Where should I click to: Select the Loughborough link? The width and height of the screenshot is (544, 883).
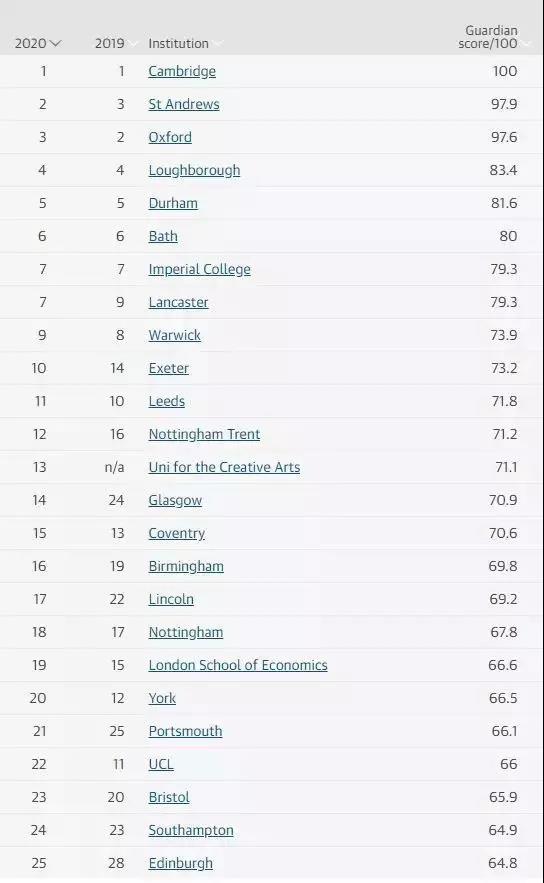194,171
